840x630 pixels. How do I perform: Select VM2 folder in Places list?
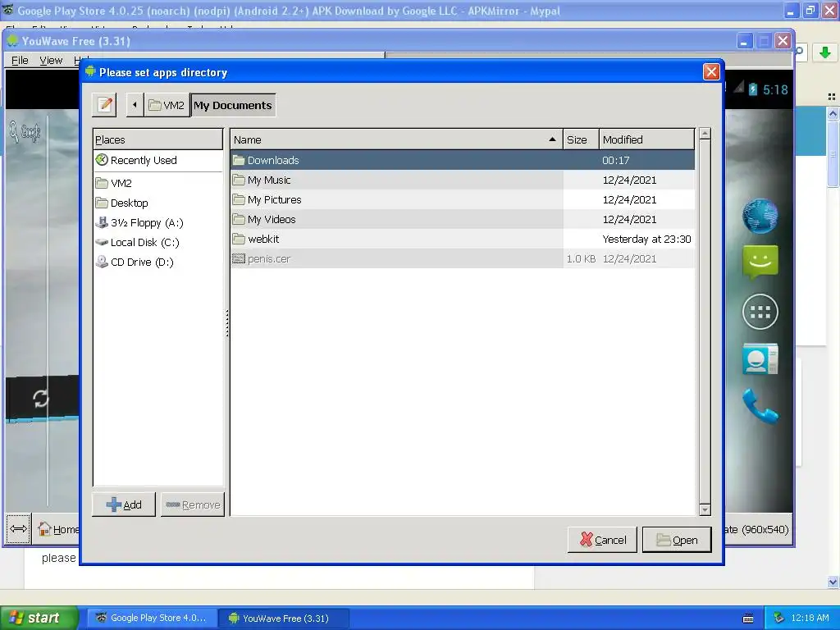(x=121, y=183)
